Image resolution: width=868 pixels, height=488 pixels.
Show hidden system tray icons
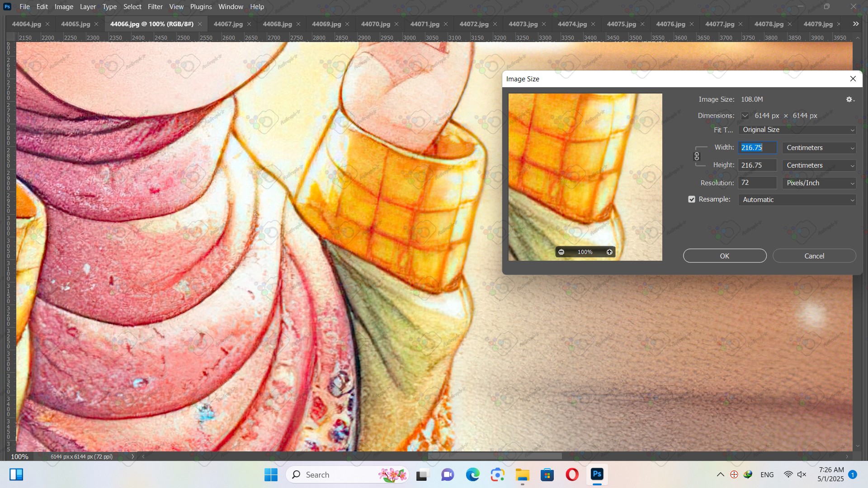721,474
